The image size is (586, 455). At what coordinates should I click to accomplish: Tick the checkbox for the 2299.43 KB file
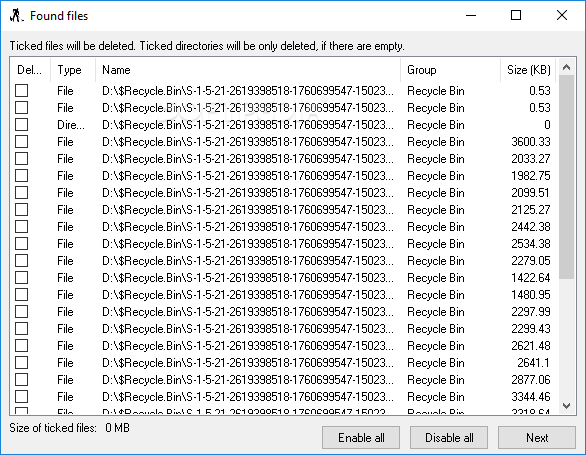tap(21, 329)
